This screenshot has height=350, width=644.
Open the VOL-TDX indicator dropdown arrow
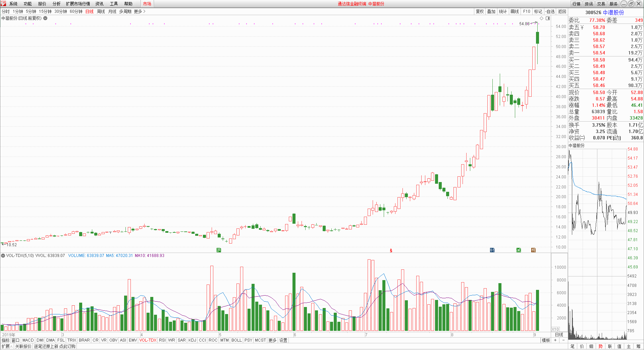(x=3, y=256)
